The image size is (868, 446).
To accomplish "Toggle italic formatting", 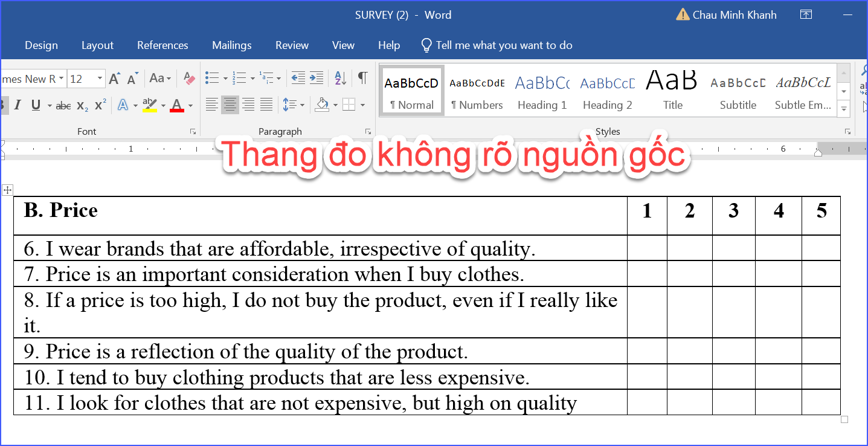I will (18, 106).
